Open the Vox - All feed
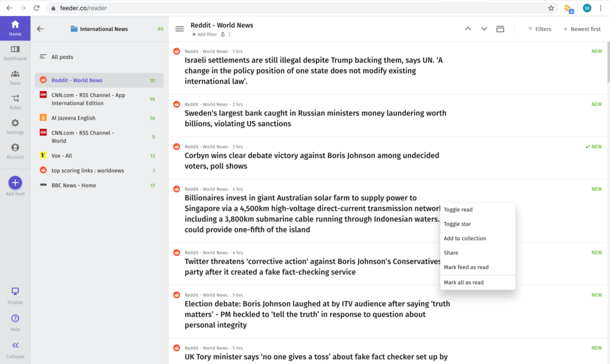610x364 pixels. (99, 155)
